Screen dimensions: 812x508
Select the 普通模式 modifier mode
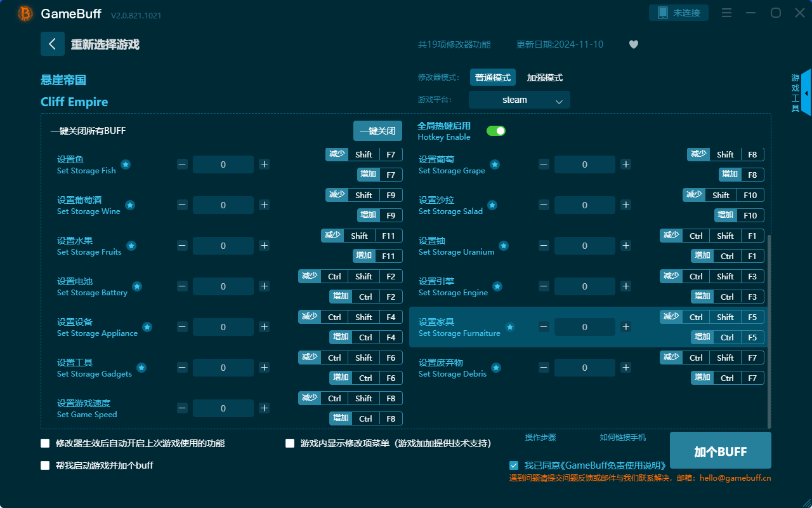492,77
